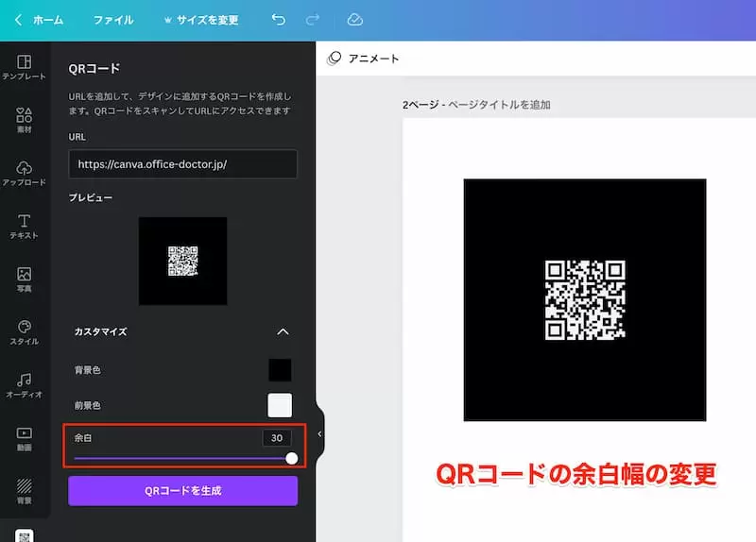Click the カスタマイズ section label

pyautogui.click(x=100, y=331)
